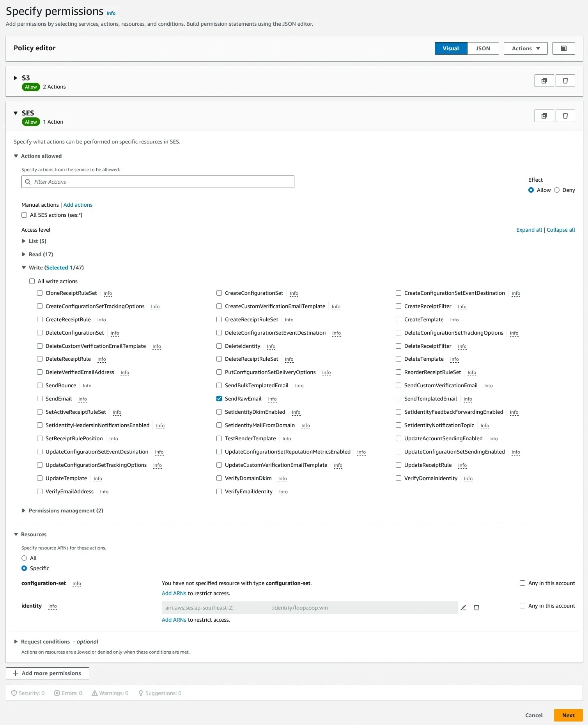Image resolution: width=588 pixels, height=725 pixels.
Task: Click the Security status shield icon
Action: tap(14, 693)
